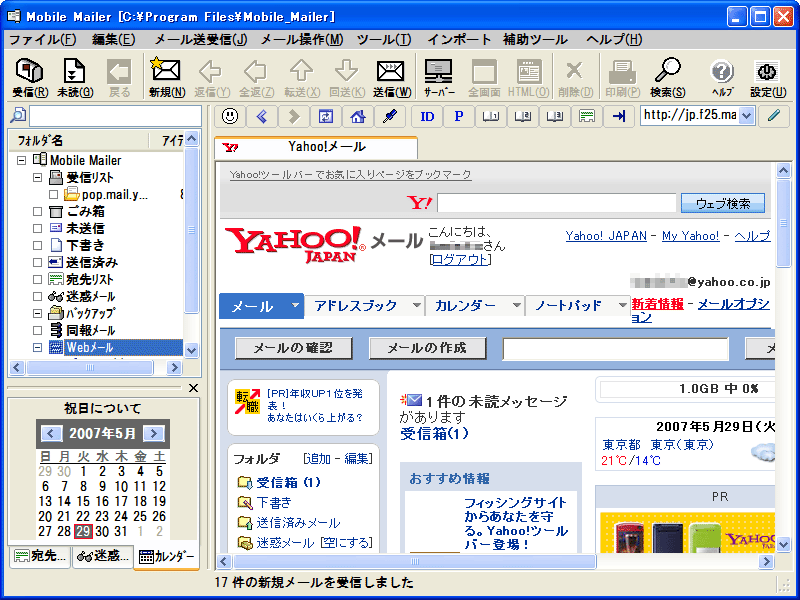Click the web page vertical scrollbar thumb
The image size is (800, 600).
coord(783,223)
